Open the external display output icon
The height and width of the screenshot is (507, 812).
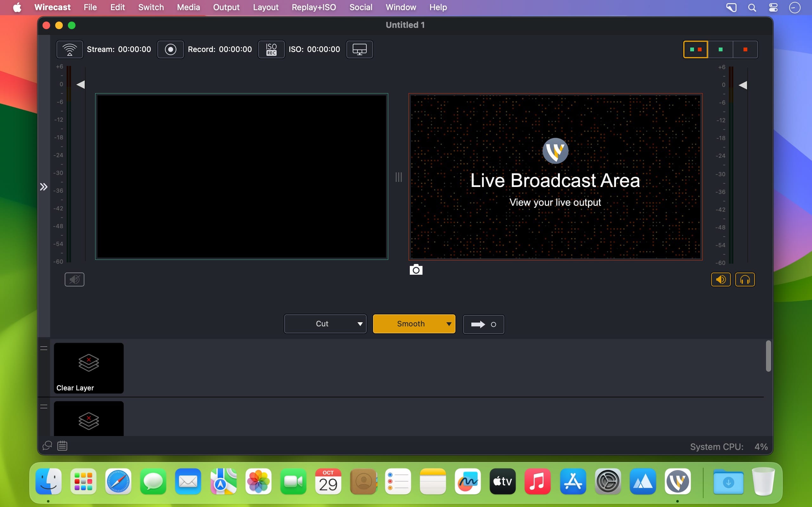point(359,49)
